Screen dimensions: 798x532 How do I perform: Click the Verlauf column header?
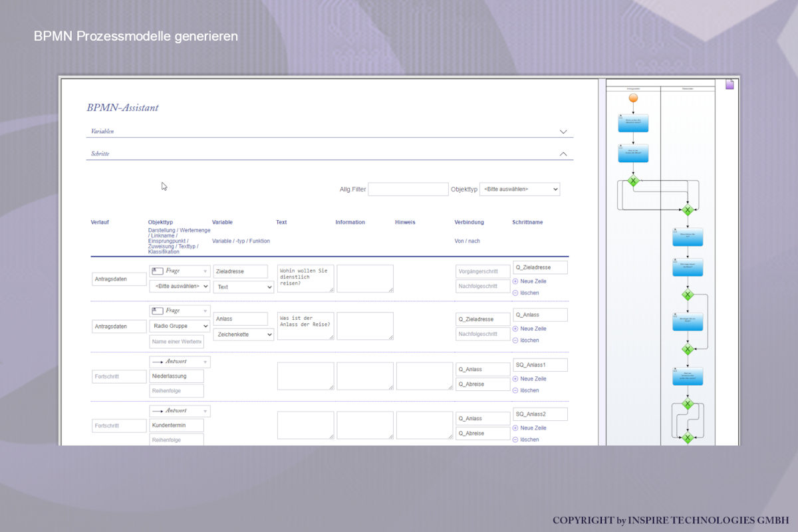(100, 222)
